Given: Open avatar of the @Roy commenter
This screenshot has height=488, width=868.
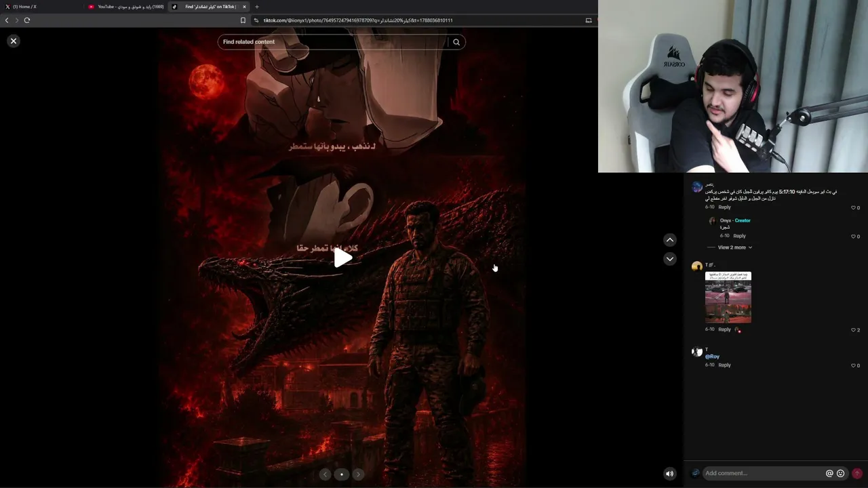Looking at the screenshot, I should (x=696, y=352).
